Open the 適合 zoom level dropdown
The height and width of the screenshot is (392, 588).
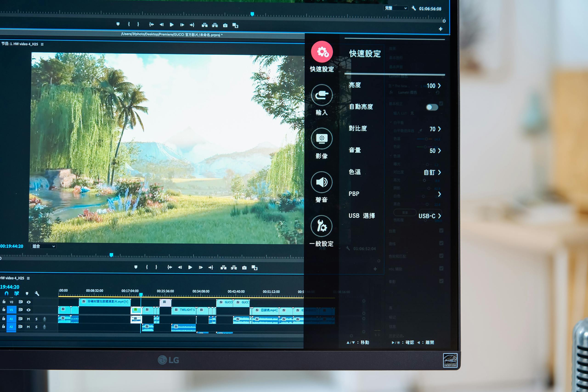pyautogui.click(x=43, y=246)
